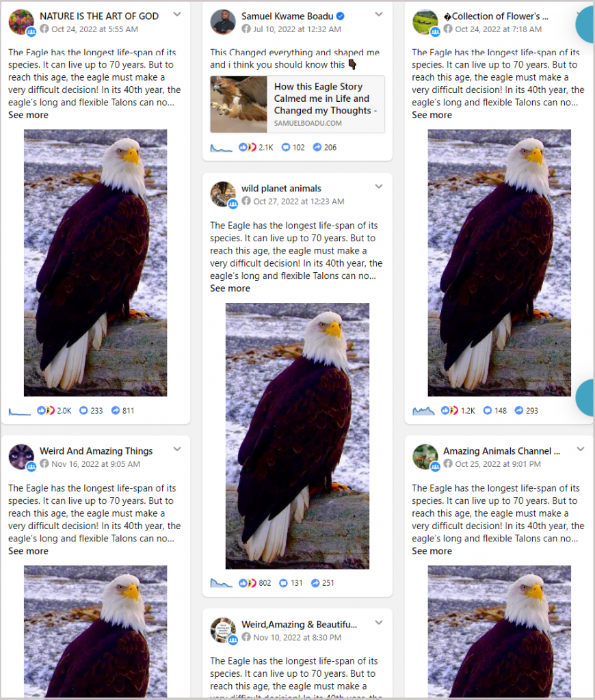The height and width of the screenshot is (700, 595).
Task: Open Weird,Amazing & Beautifu... page name
Action: point(300,625)
